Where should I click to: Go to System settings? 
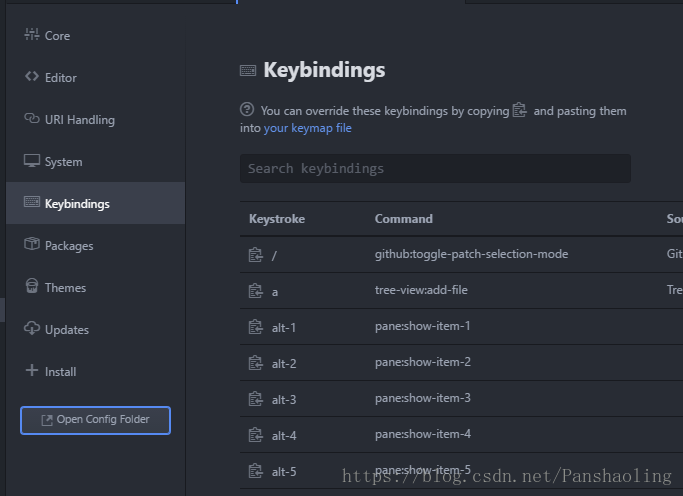(x=63, y=162)
